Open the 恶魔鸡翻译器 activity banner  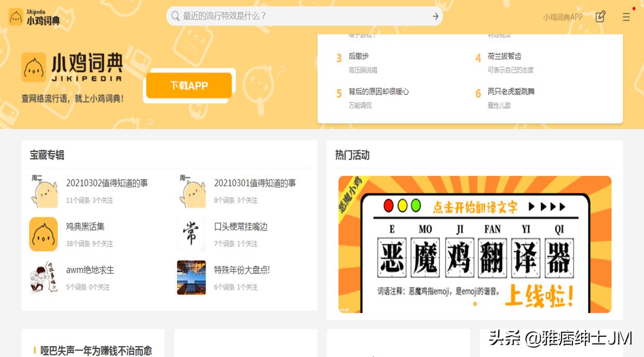(x=475, y=244)
